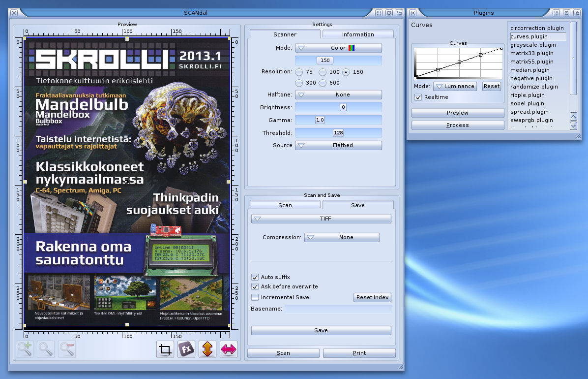This screenshot has width=588, height=379.
Task: Click Process button in Plugins window
Action: [458, 125]
